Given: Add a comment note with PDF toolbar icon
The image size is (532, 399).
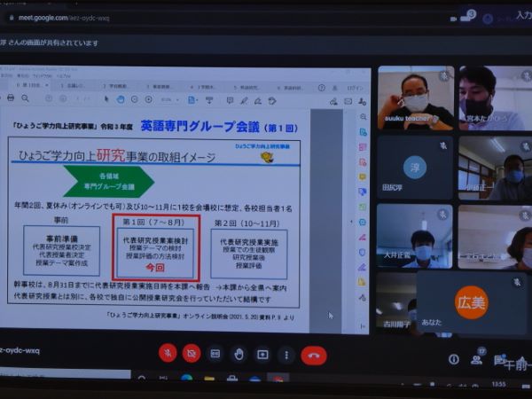Looking at the screenshot, I should 230,100.
